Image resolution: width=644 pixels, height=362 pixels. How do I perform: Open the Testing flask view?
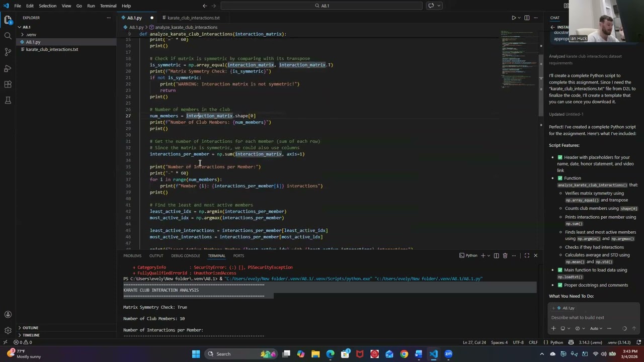(8, 100)
